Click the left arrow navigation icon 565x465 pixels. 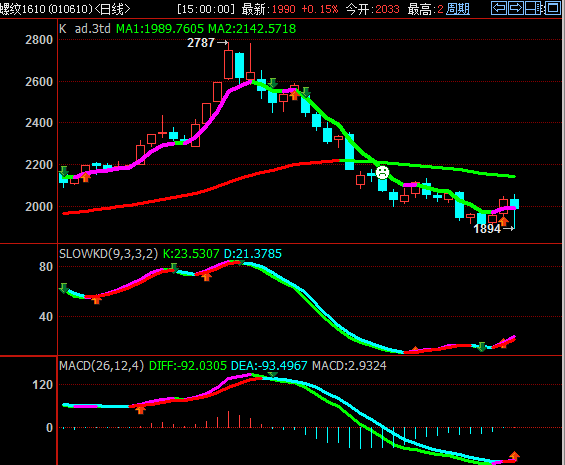(x=499, y=8)
